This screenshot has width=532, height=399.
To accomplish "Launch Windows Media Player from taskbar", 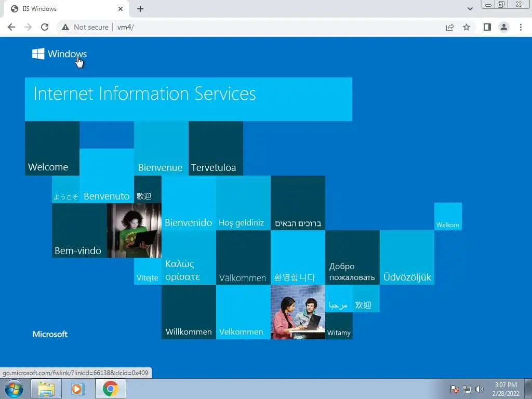I will [78, 389].
